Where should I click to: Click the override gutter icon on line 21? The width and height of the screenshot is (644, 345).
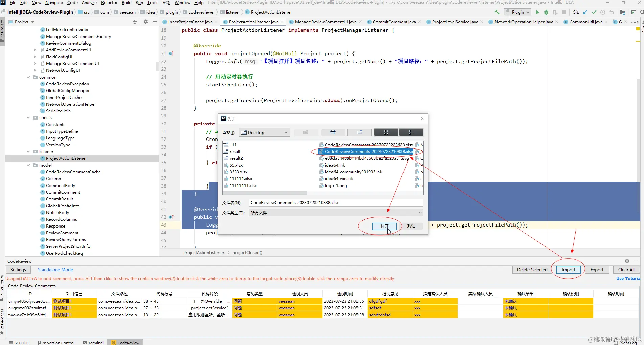pos(171,53)
